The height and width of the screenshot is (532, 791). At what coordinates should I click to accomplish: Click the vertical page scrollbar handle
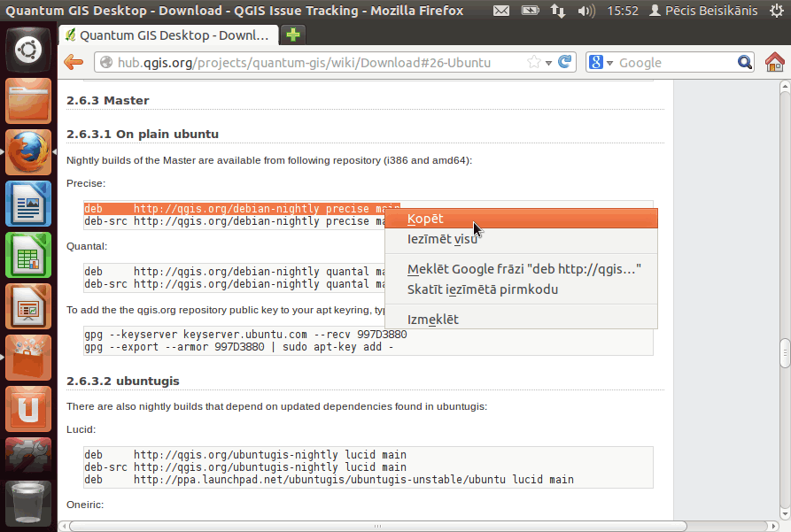(x=785, y=354)
